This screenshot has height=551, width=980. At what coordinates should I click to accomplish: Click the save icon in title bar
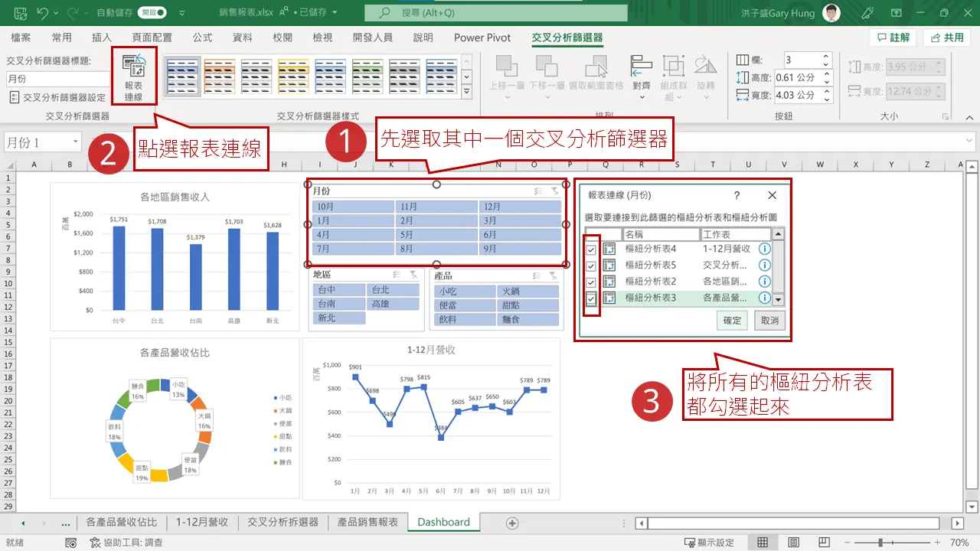coord(21,13)
